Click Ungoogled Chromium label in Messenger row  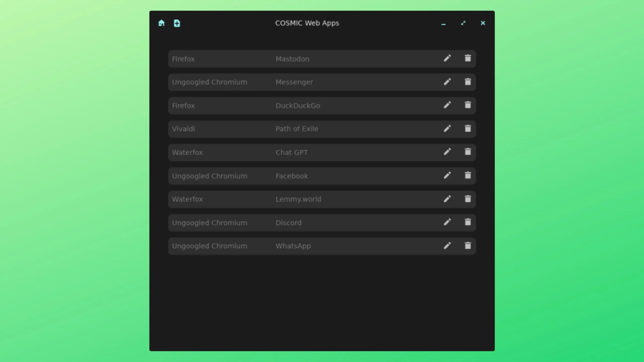tap(210, 82)
